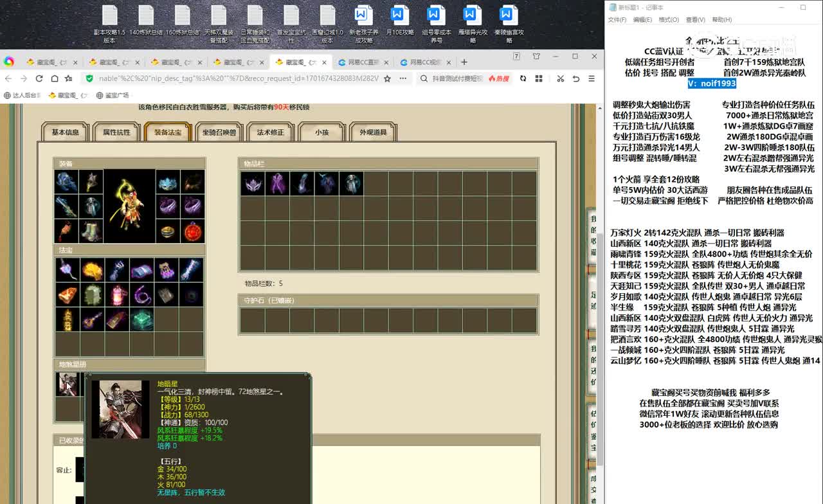Click the 热搜 hot search button
This screenshot has width=823, height=504.
(x=499, y=78)
